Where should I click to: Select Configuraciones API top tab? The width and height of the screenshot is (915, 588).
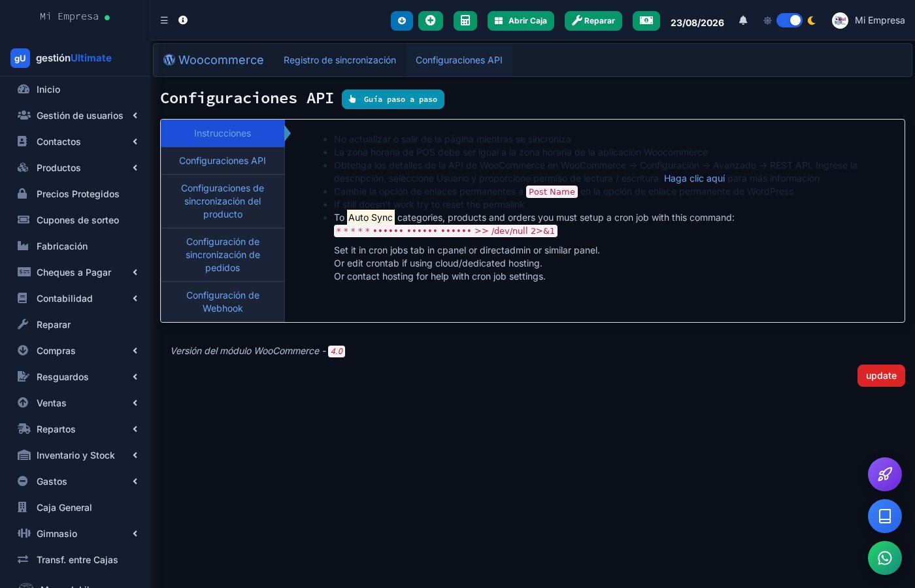459,60
